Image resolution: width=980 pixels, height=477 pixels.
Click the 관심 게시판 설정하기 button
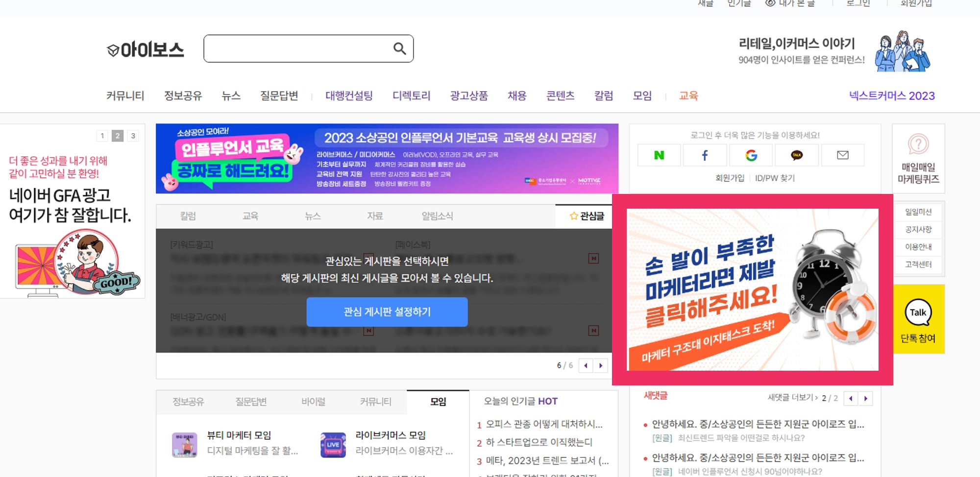tap(387, 312)
